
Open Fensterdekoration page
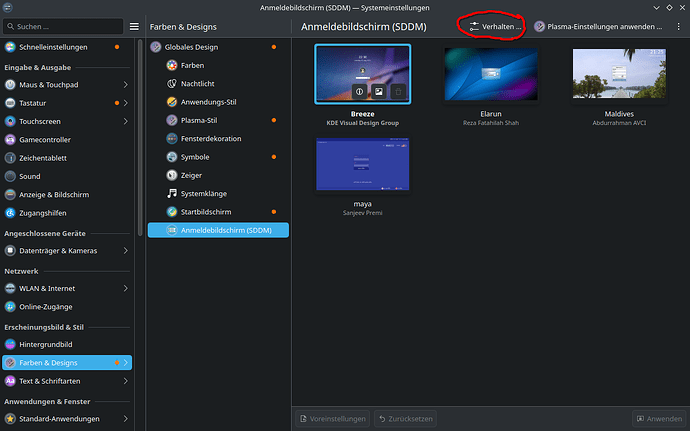[x=218, y=139]
